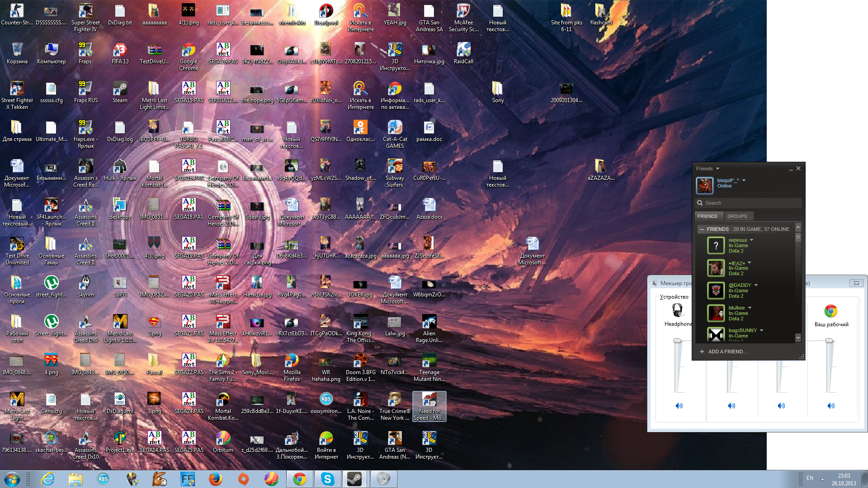This screenshot has width=868, height=488.
Task: Click the Skype taskbar icon
Action: point(327,479)
